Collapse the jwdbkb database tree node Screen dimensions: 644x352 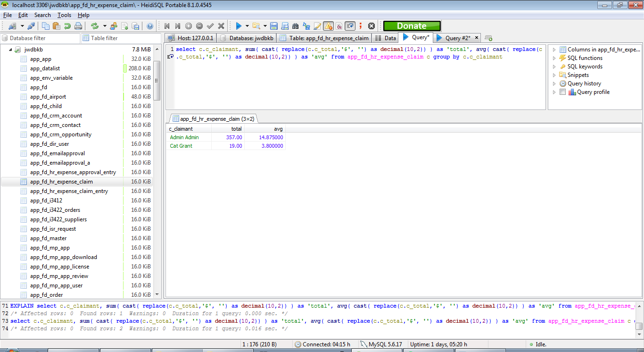[x=10, y=50]
